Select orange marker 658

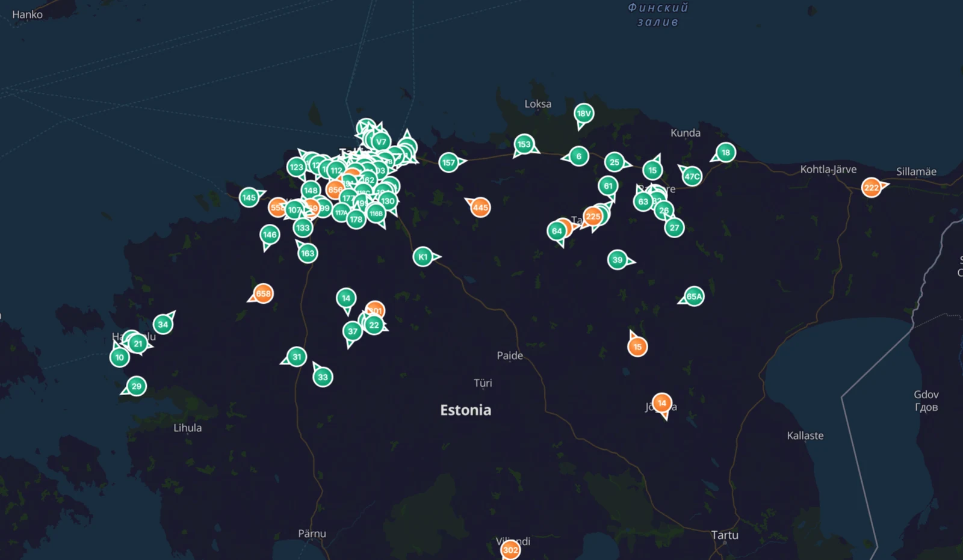[263, 294]
